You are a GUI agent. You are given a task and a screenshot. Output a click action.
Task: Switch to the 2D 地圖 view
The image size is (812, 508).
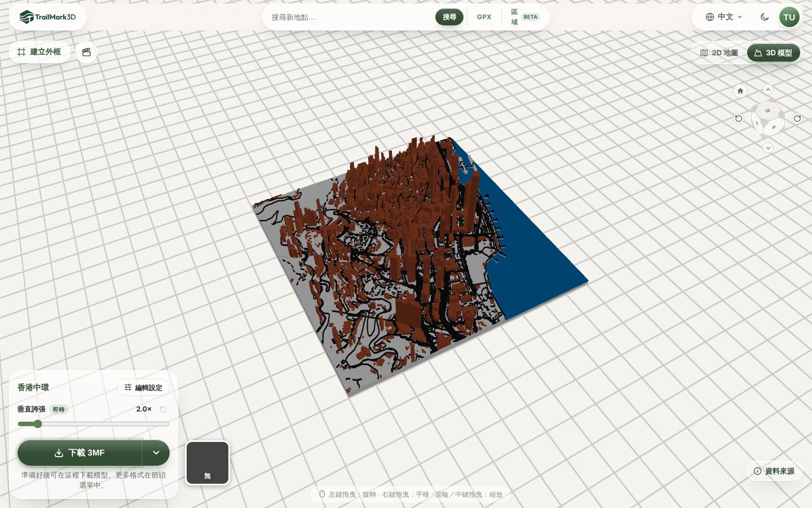click(719, 52)
